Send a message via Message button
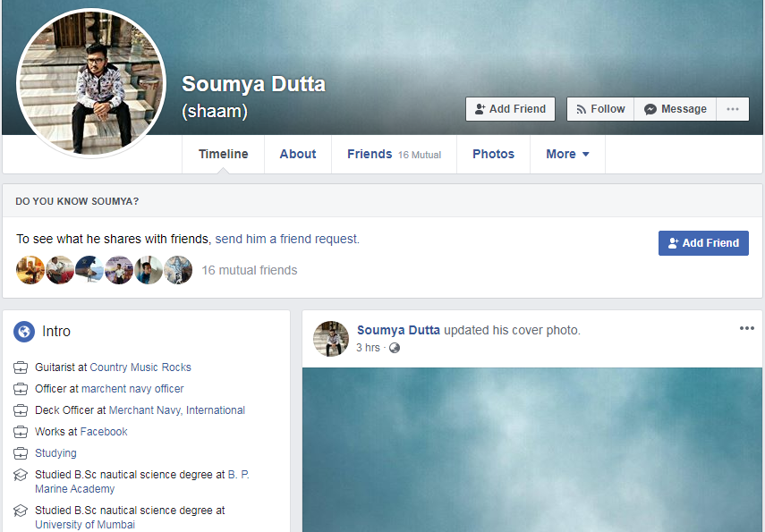The image size is (765, 532). tap(676, 109)
